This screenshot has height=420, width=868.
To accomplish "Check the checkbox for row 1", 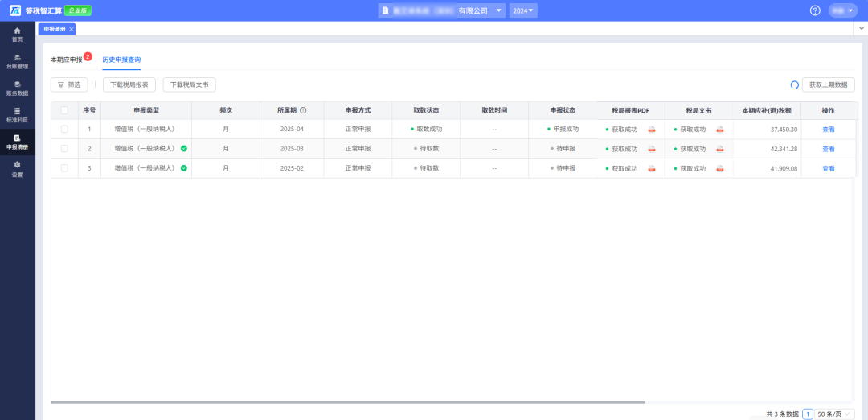I will [x=64, y=129].
